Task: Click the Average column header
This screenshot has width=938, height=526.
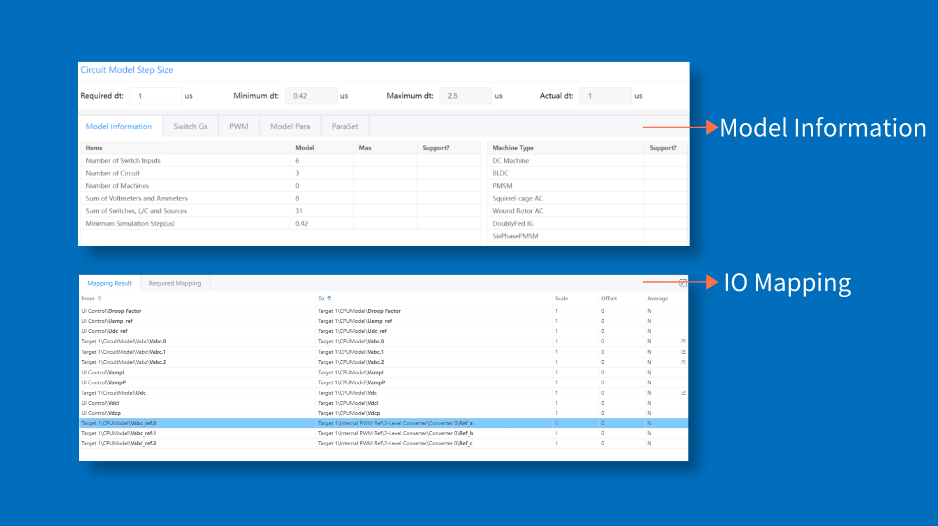Action: pyautogui.click(x=657, y=298)
